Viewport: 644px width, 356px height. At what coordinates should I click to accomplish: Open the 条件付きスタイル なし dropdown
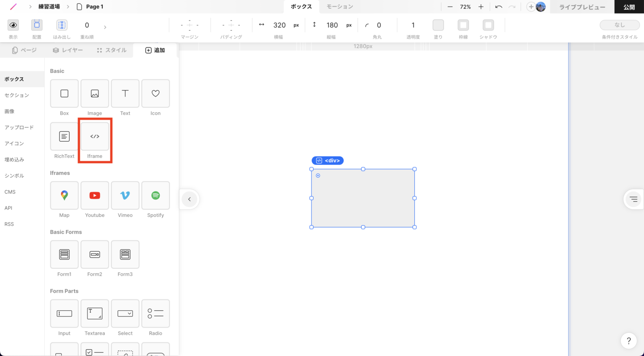(x=619, y=25)
